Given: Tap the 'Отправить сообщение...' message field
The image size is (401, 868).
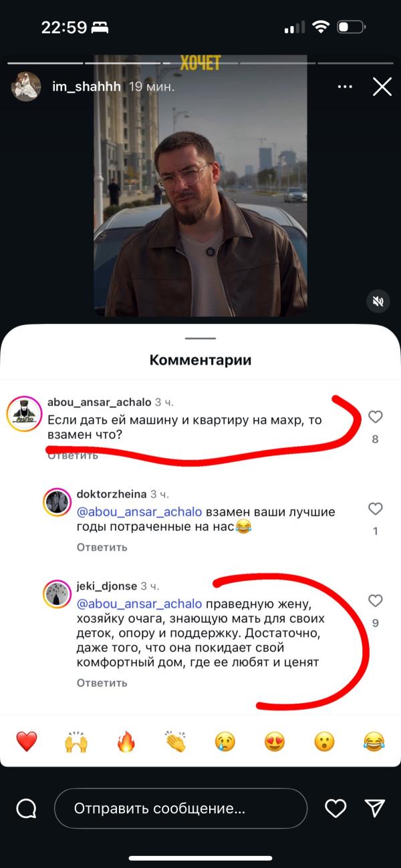Looking at the screenshot, I should [x=180, y=809].
